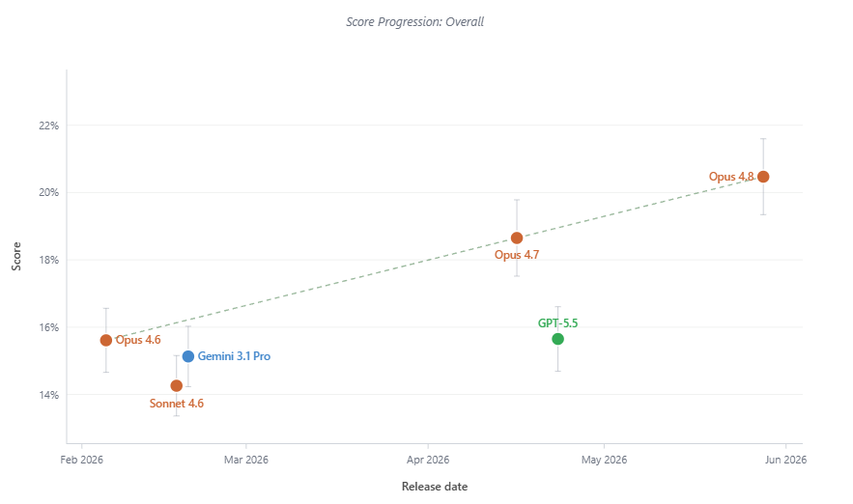Click the 'May 2026' x-axis label
Image resolution: width=853 pixels, height=504 pixels.
click(604, 460)
